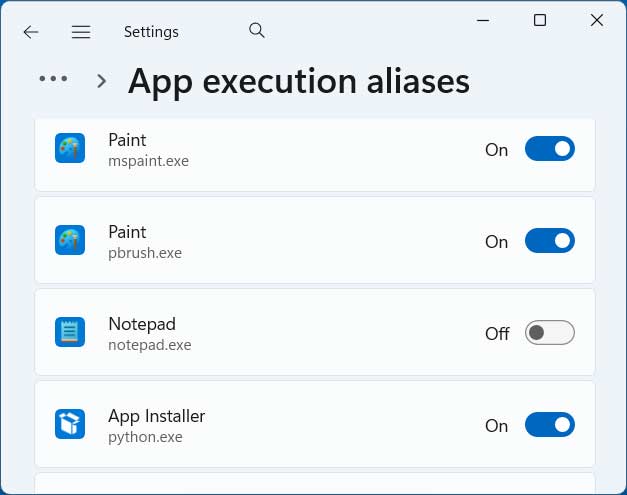The image size is (627, 495).
Task: Turn off the python.exe alias toggle
Action: [549, 425]
